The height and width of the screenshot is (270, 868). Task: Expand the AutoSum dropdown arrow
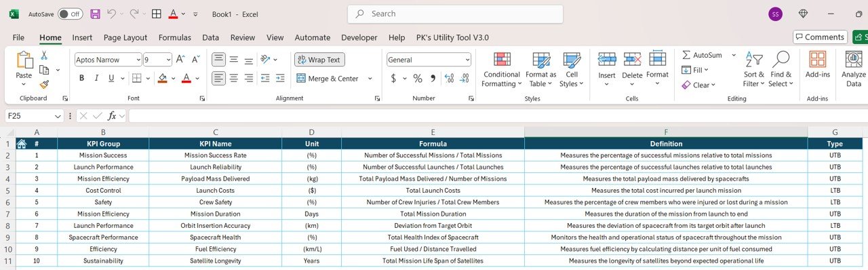734,55
